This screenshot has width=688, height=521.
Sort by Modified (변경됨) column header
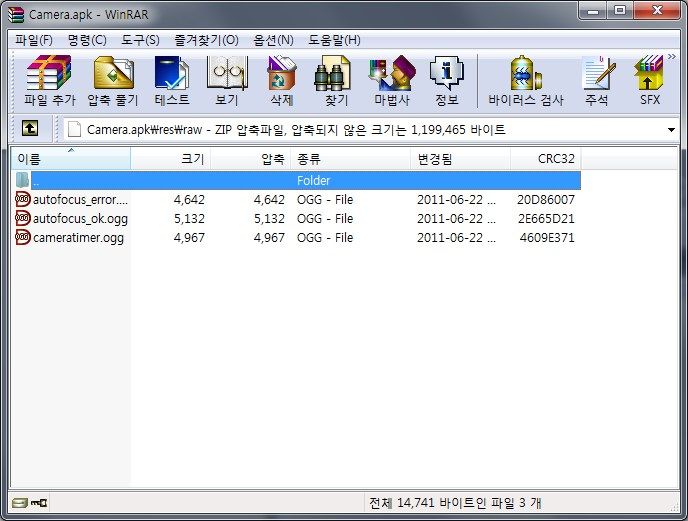(x=461, y=158)
